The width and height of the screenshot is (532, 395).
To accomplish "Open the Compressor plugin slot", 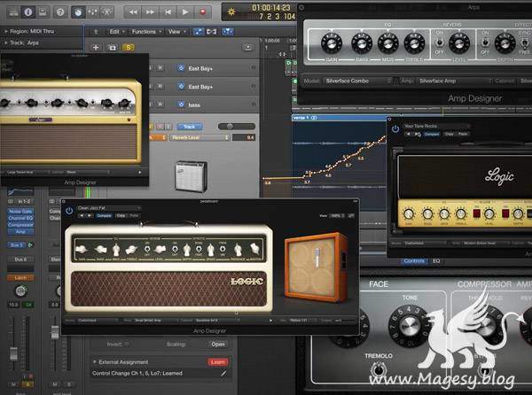I will [x=20, y=225].
